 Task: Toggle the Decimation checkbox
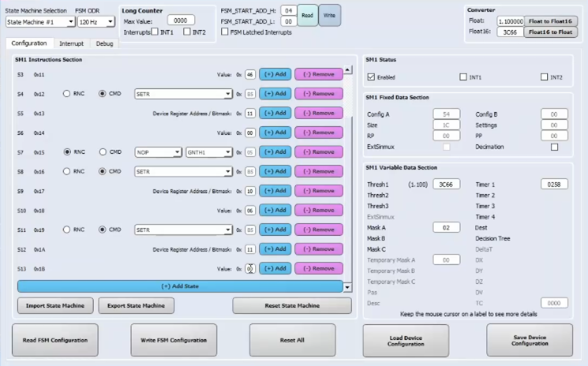554,147
